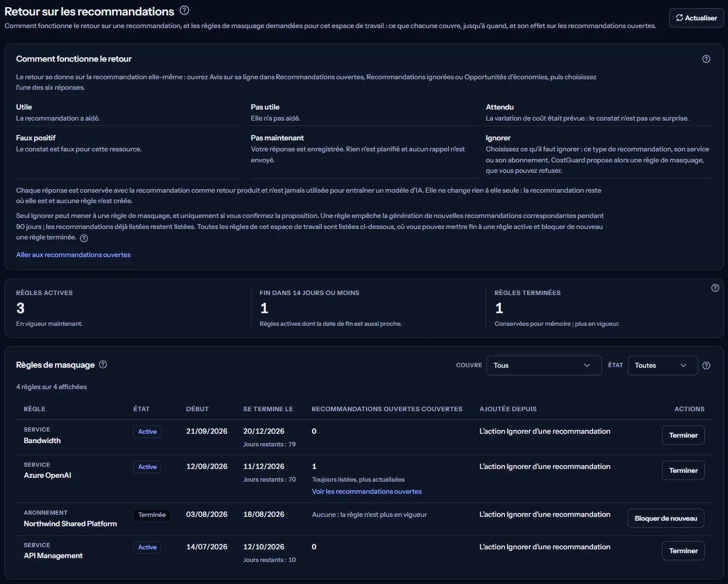Open help icon after 'une règle terminée.' text
The width and height of the screenshot is (728, 584).
(x=84, y=238)
